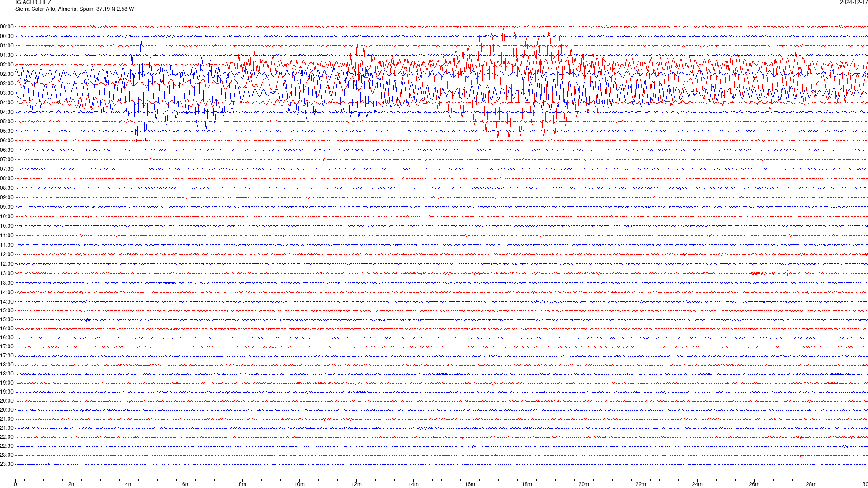
Task: Select the 15:30 trace time label
Action: 7,319
